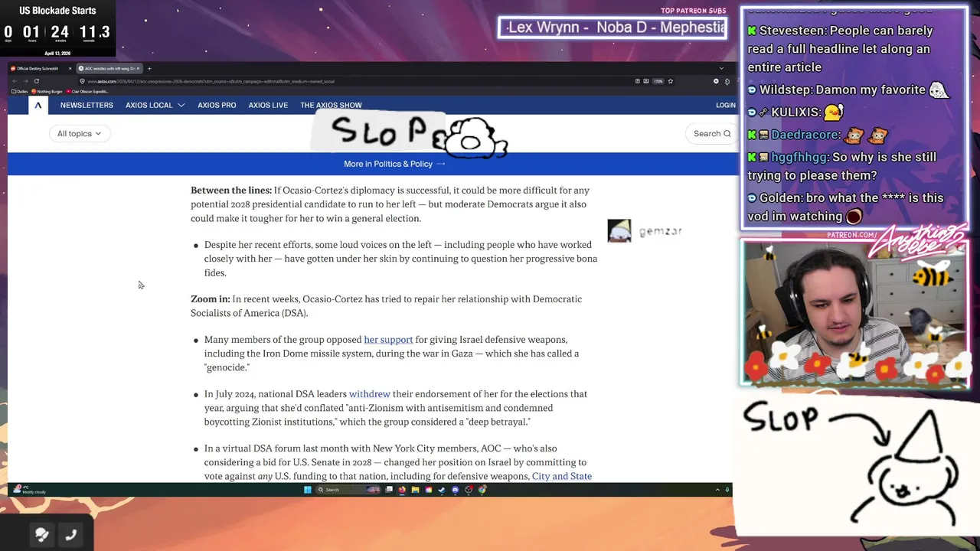
Task: Open the Dailies bookmark folder
Action: [x=19, y=91]
